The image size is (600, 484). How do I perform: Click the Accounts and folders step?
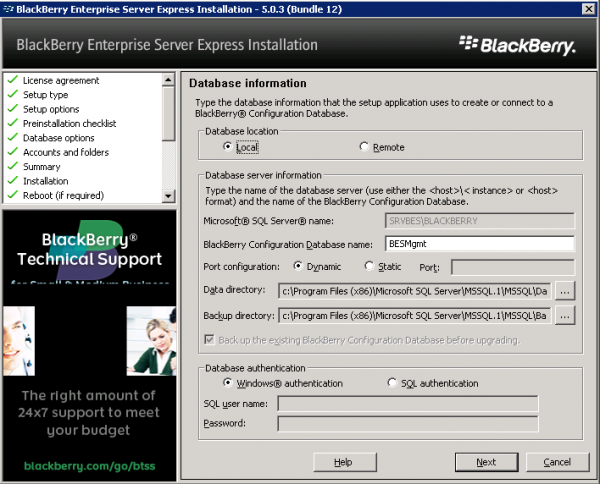(x=66, y=152)
